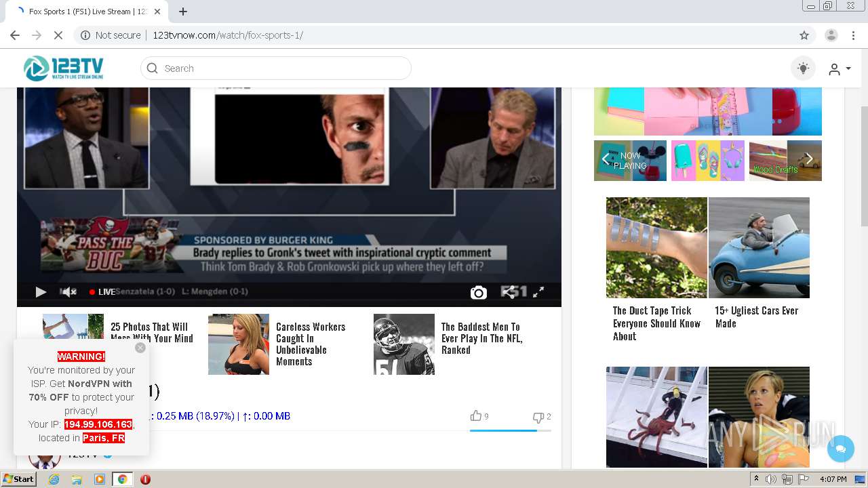Click the LIVE indicator
This screenshot has width=868, height=488.
(102, 292)
